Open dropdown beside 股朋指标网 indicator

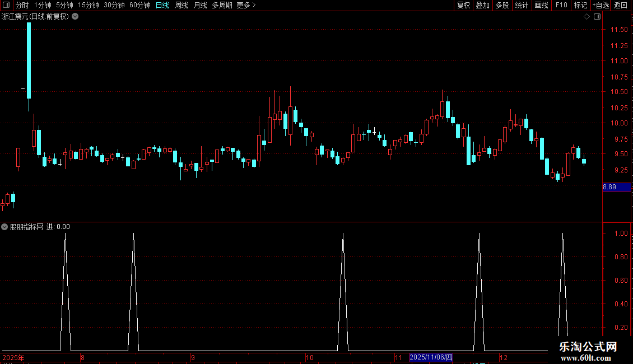(4, 227)
